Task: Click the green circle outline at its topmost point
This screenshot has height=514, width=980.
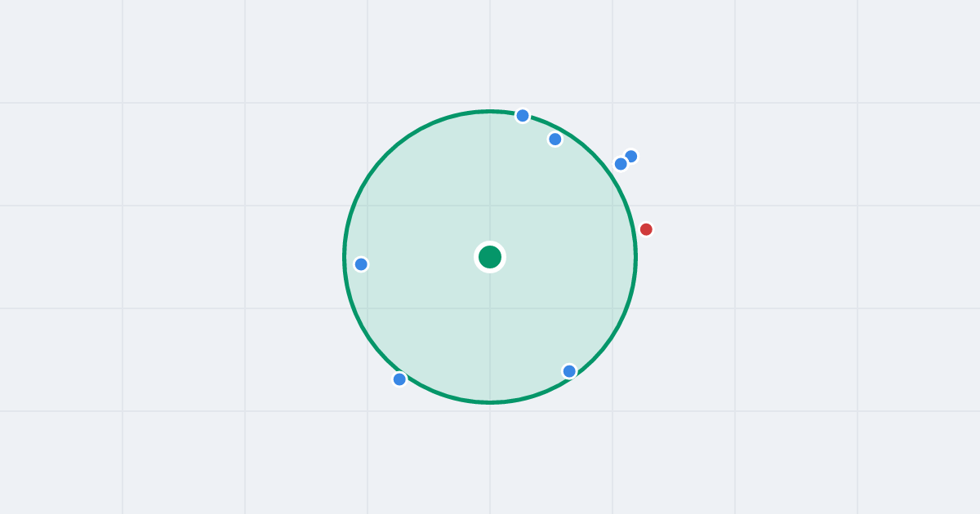Action: click(x=490, y=112)
